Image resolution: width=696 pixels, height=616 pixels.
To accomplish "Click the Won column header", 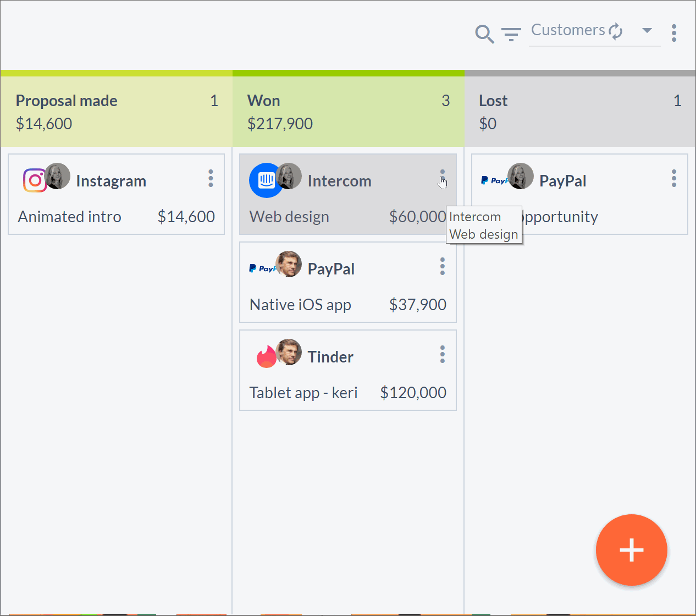I will pos(349,112).
